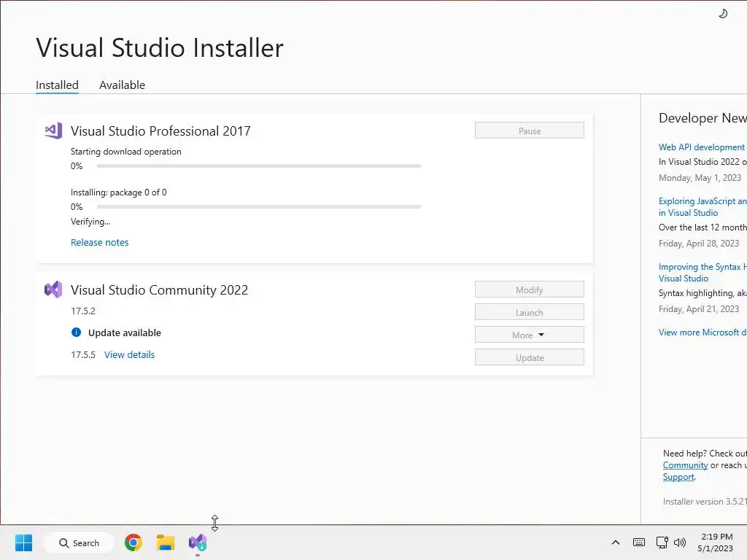Click Monday, May 1, 2023 date
Image resolution: width=747 pixels, height=560 pixels.
[700, 178]
